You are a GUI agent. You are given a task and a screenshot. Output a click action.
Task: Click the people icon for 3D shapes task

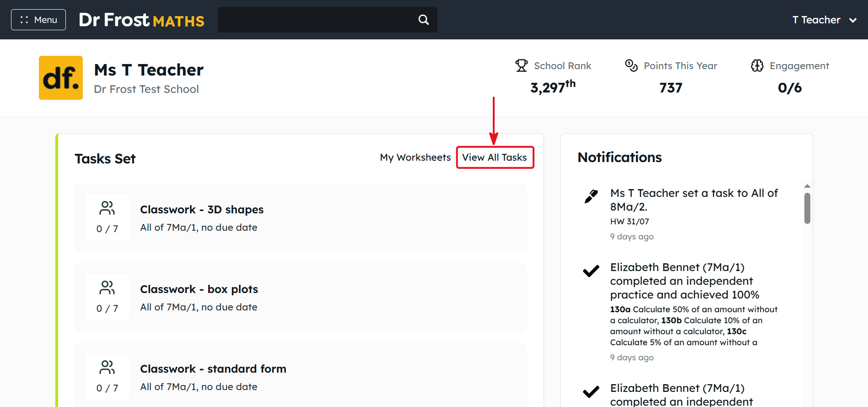[x=107, y=208]
